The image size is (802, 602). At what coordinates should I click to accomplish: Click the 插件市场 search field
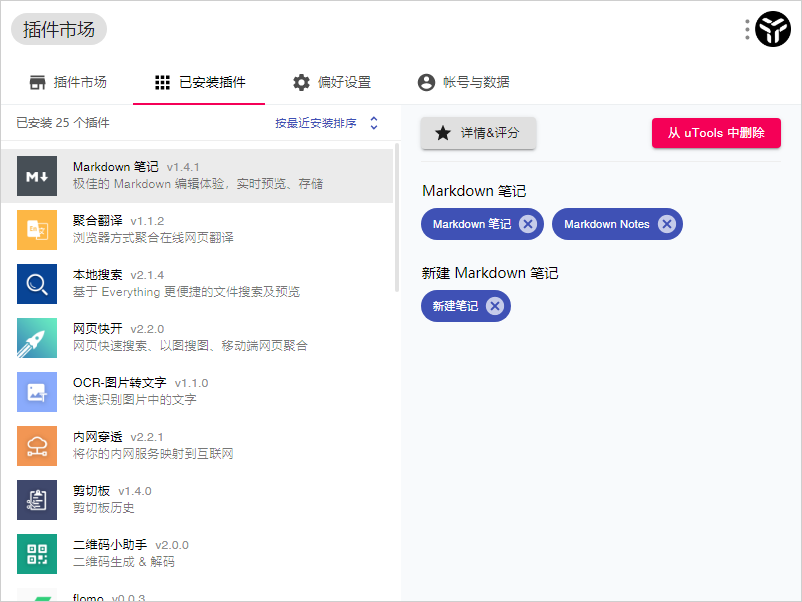(x=59, y=29)
